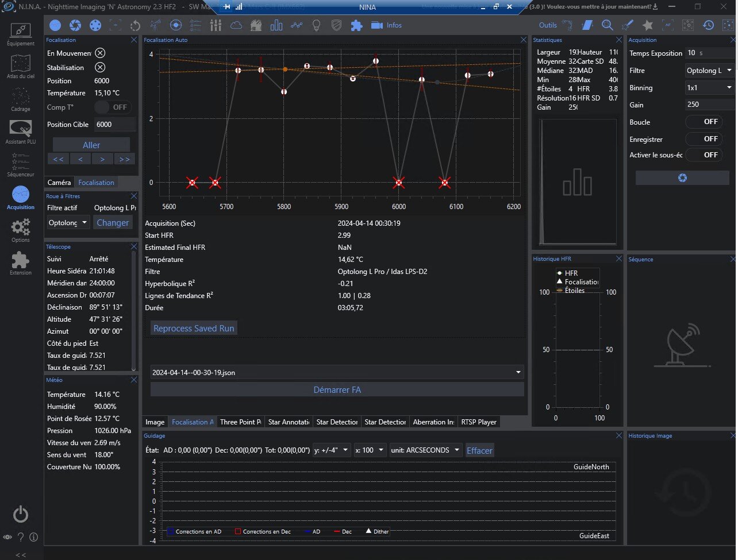The image size is (738, 560).
Task: Enable the Comp T° toggle
Action: (x=112, y=107)
